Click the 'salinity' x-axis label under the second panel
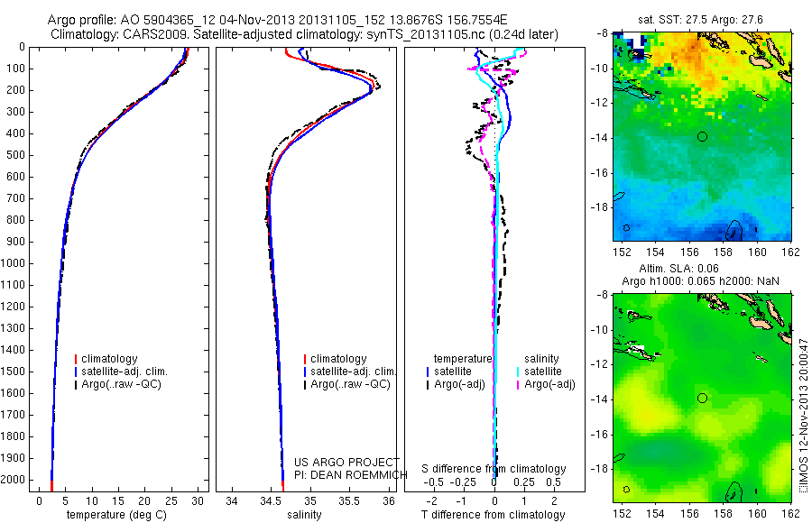Image resolution: width=812 pixels, height=523 pixels. pyautogui.click(x=304, y=515)
